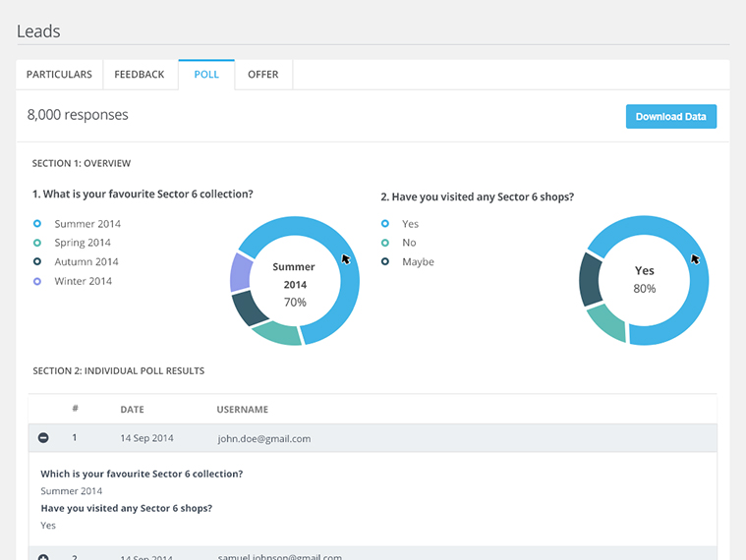Viewport: 746px width, 560px height.
Task: Click the Winter 2014 legend marker
Action: (x=37, y=281)
